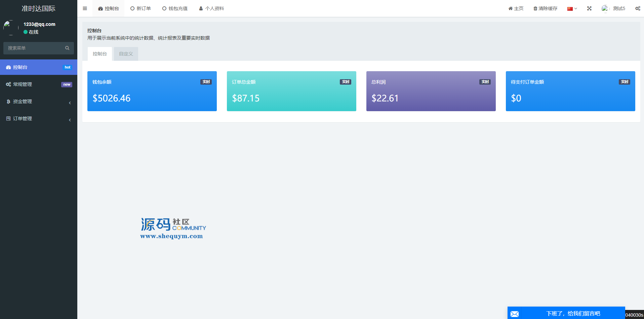Click the order list icon beside 订单管理

coord(8,119)
